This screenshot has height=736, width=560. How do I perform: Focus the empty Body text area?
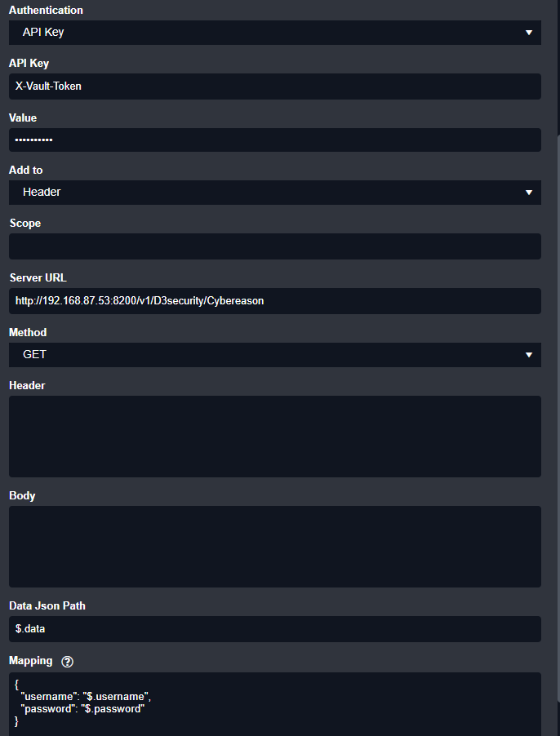(274, 547)
